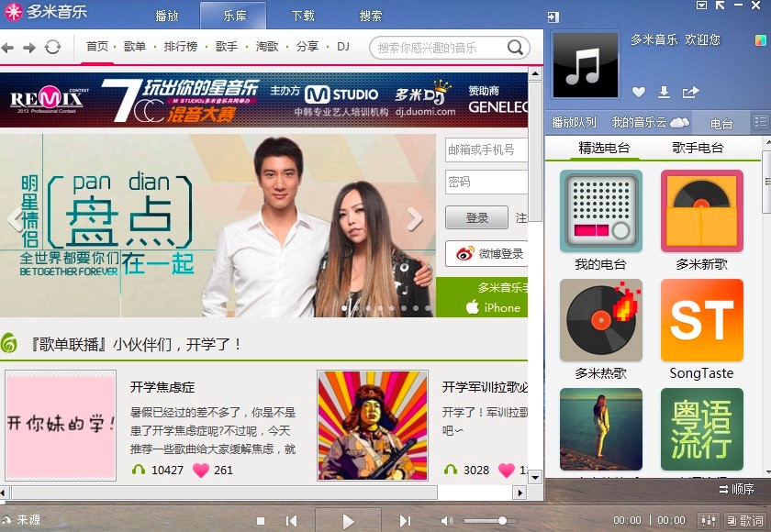771x532 pixels.
Task: Open the soldier poster playlist cover
Action: pyautogui.click(x=373, y=425)
